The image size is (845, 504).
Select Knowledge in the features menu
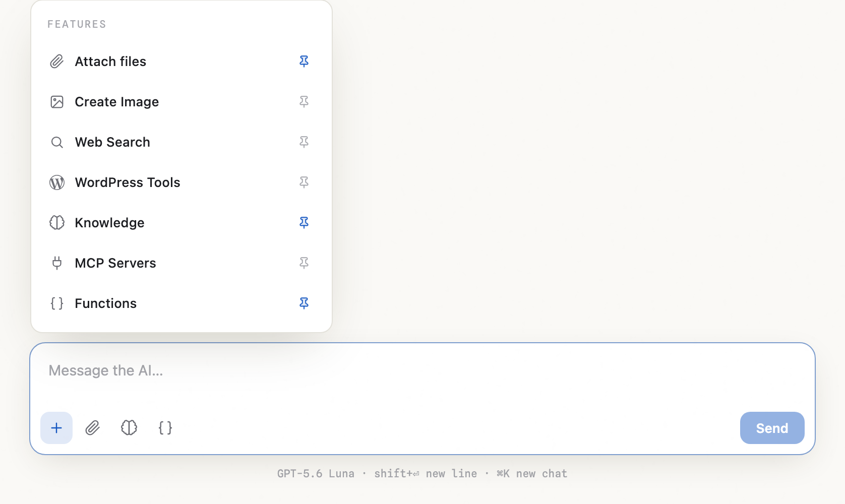click(x=182, y=223)
